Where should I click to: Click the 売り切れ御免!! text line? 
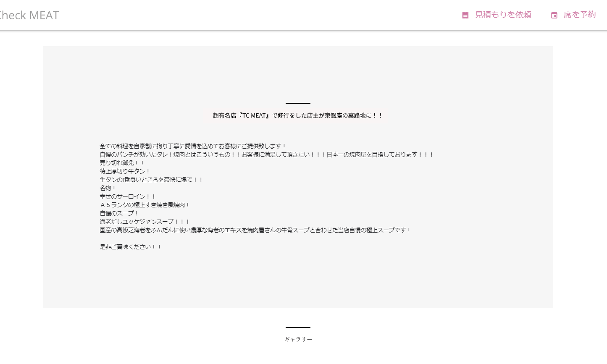tap(122, 163)
